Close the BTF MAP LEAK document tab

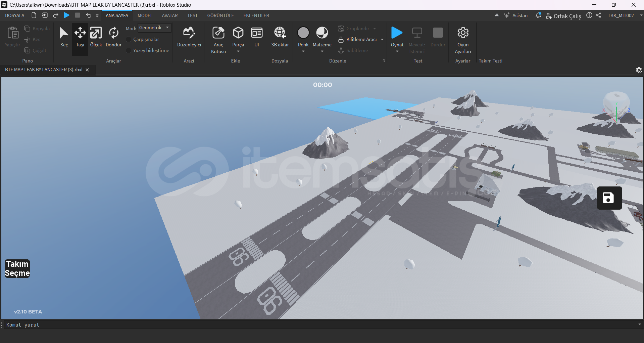pos(87,70)
